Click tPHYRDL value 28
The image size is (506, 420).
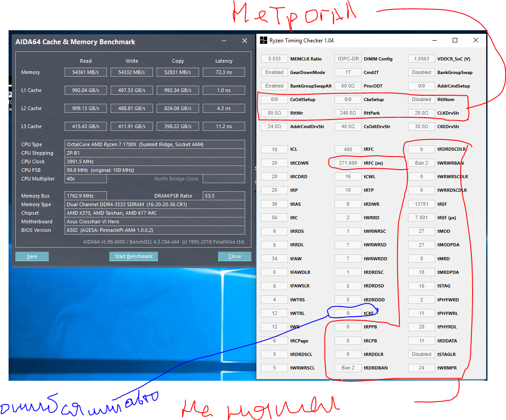coord(422,327)
